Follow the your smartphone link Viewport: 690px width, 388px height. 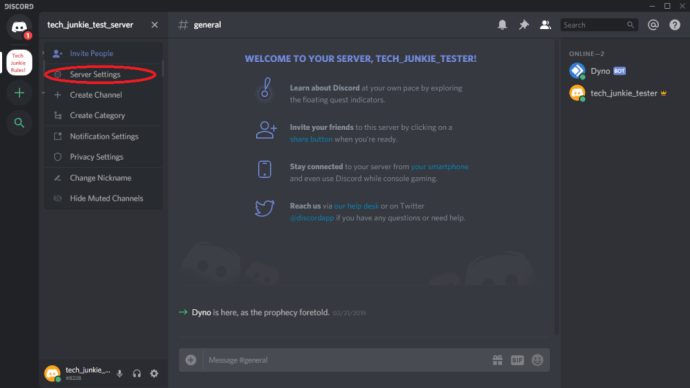tap(439, 167)
